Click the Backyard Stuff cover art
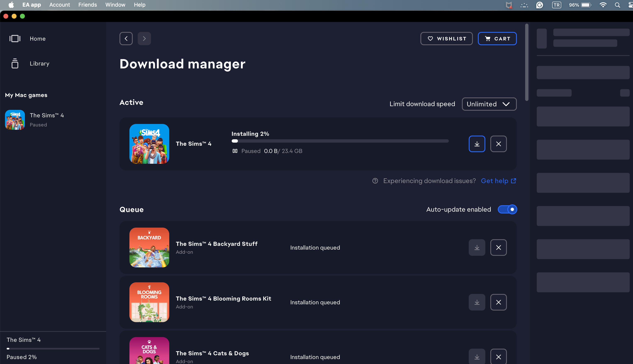The height and width of the screenshot is (364, 633). click(149, 248)
